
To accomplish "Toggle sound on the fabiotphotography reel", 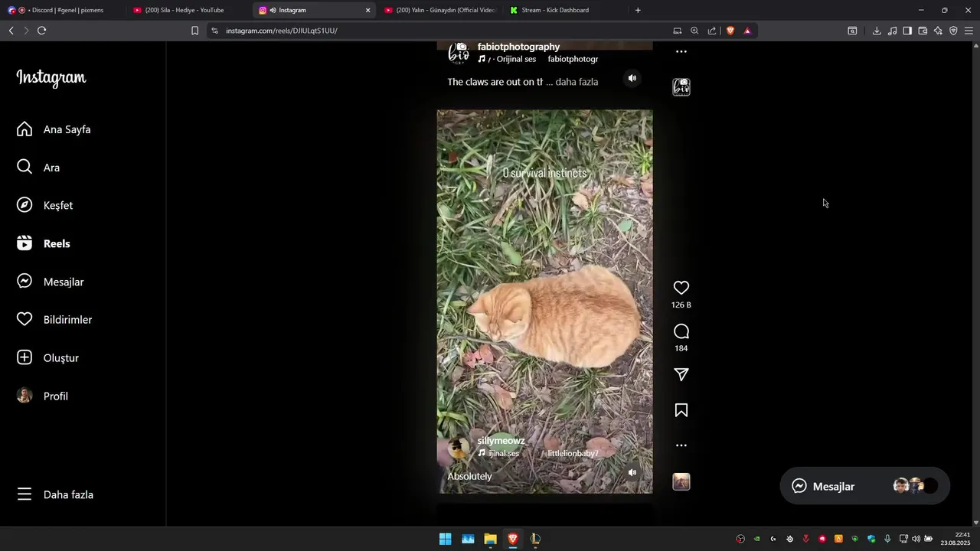I will click(632, 78).
